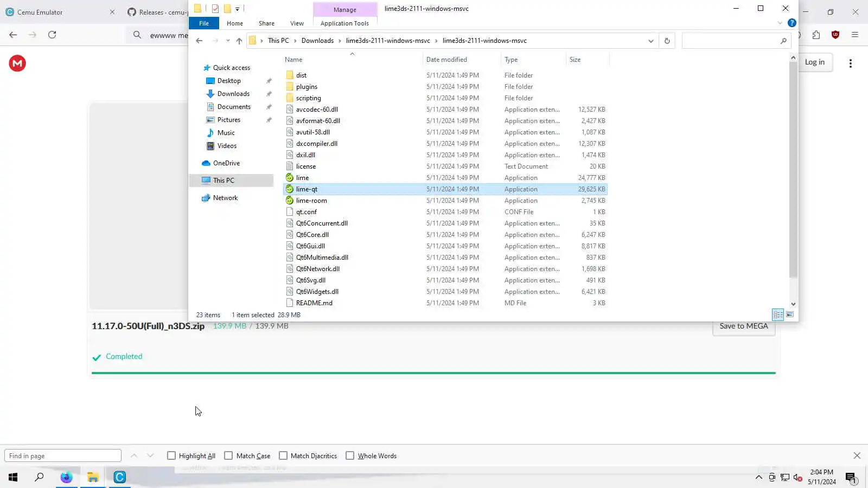Expand the This PC breadcrumb chevron
The image size is (868, 488).
pyautogui.click(x=296, y=41)
